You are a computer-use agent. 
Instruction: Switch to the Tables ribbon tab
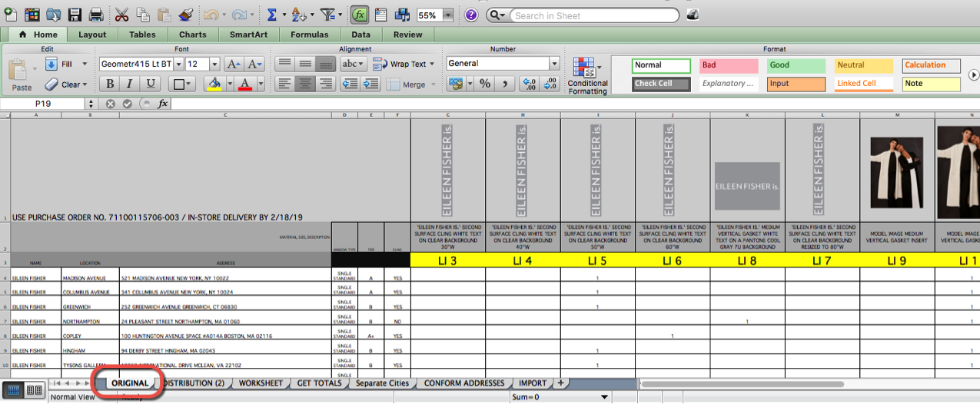tap(142, 35)
